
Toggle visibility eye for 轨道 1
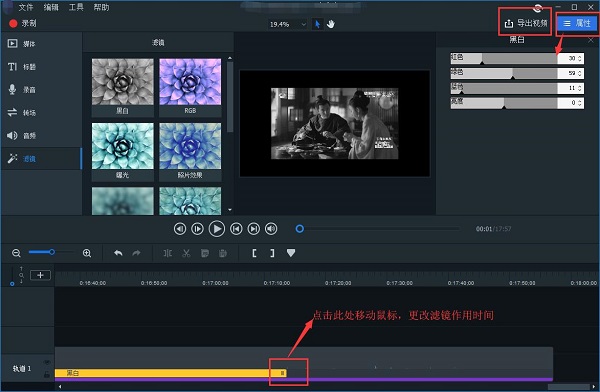(47, 362)
